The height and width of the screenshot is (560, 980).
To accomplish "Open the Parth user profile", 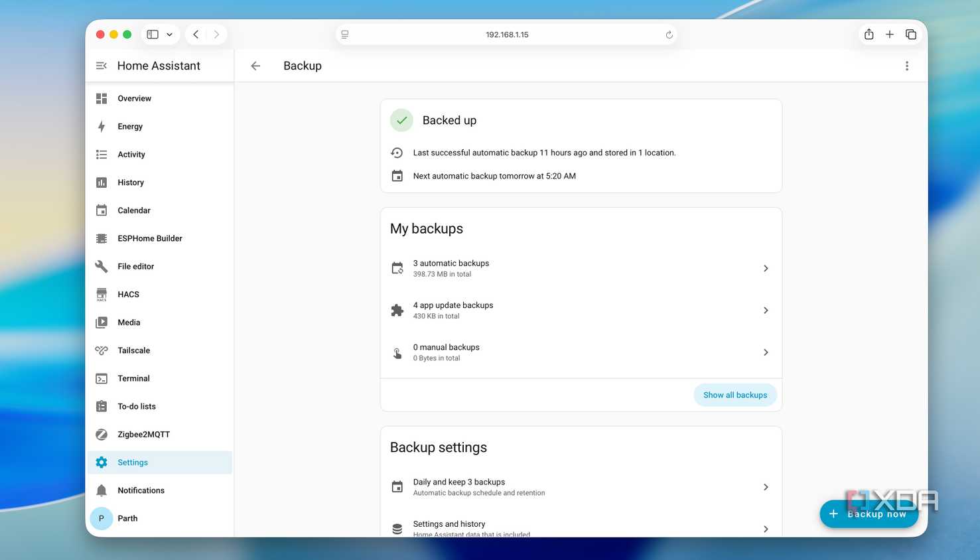I will tap(160, 518).
